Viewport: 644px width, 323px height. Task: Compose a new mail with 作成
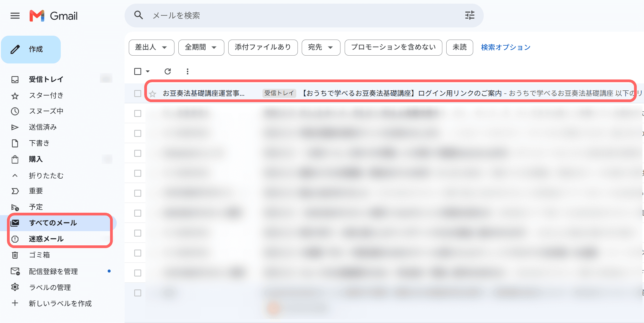coord(31,49)
